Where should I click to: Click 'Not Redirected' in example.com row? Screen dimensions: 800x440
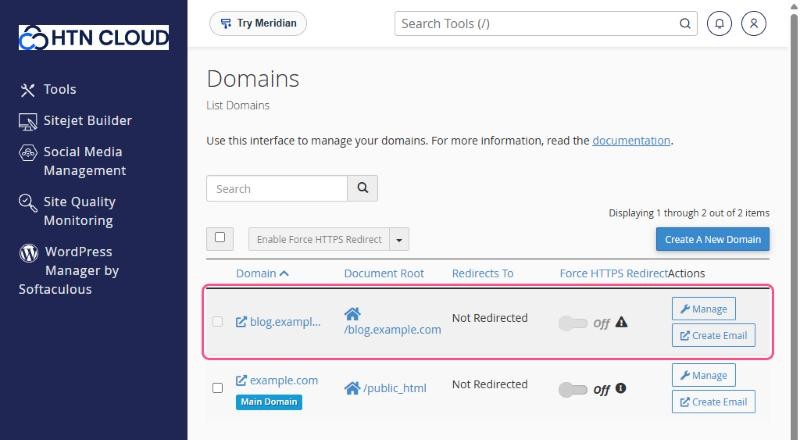[490, 384]
